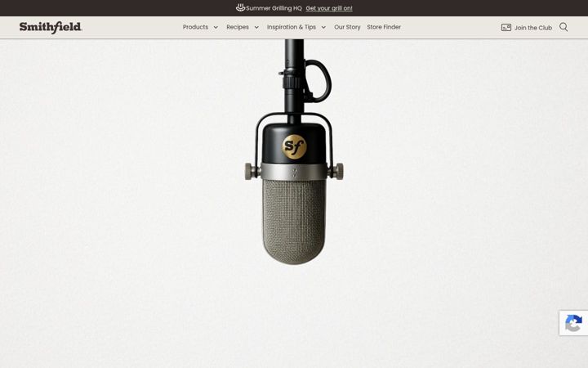Expand the Recipes chevron
The image size is (588, 368).
(256, 28)
